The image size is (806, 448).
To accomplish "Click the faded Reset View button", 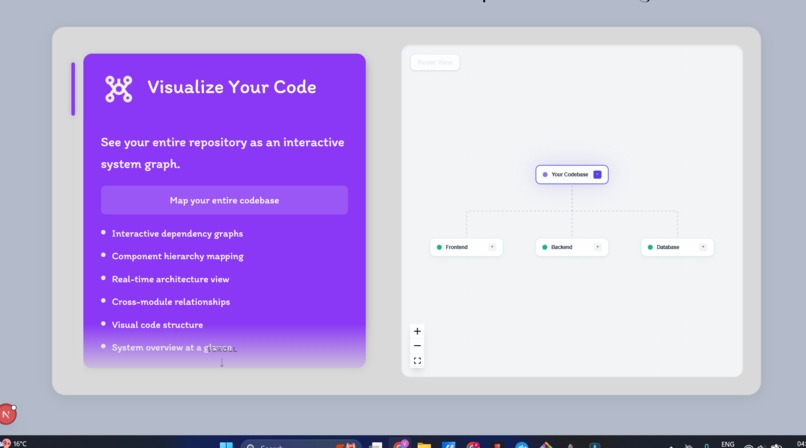I will [x=435, y=63].
